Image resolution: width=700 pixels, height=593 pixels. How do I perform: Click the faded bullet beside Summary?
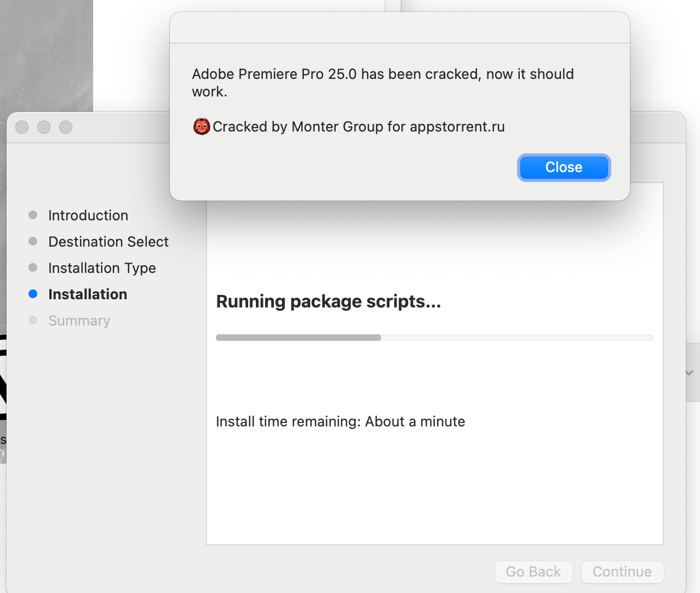tap(33, 320)
